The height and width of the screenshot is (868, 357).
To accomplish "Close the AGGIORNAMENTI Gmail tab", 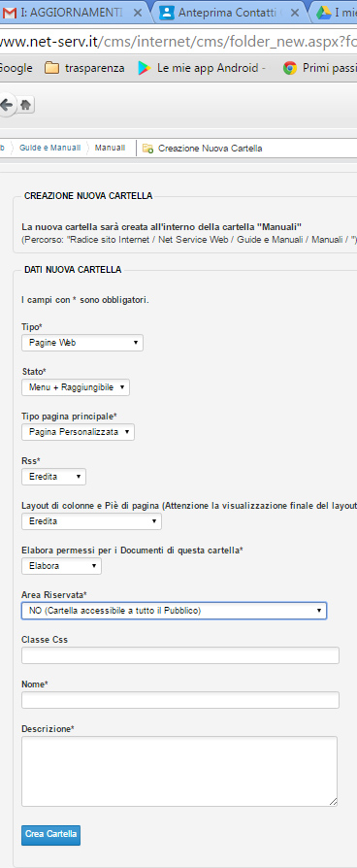I will (x=138, y=13).
